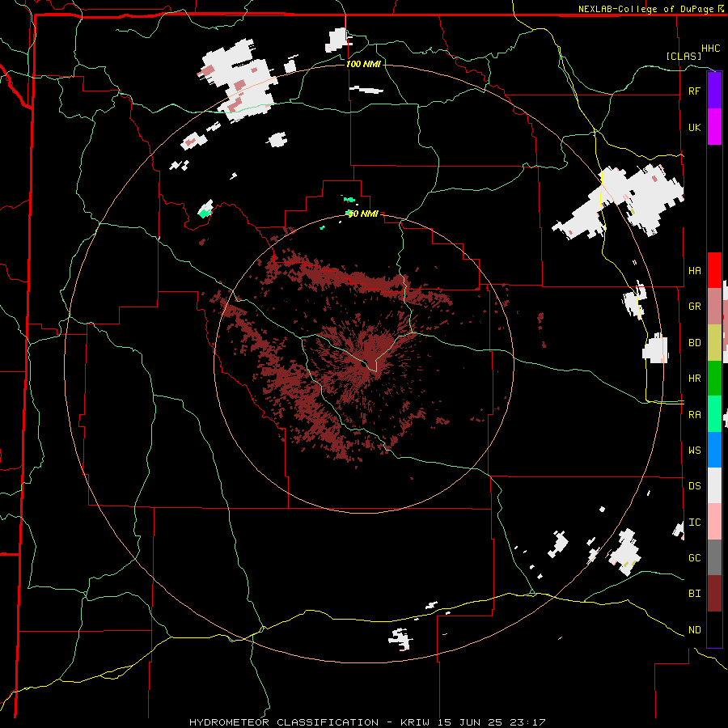Click the '100 NMI' range ring label
The width and height of the screenshot is (728, 728).
[363, 64]
